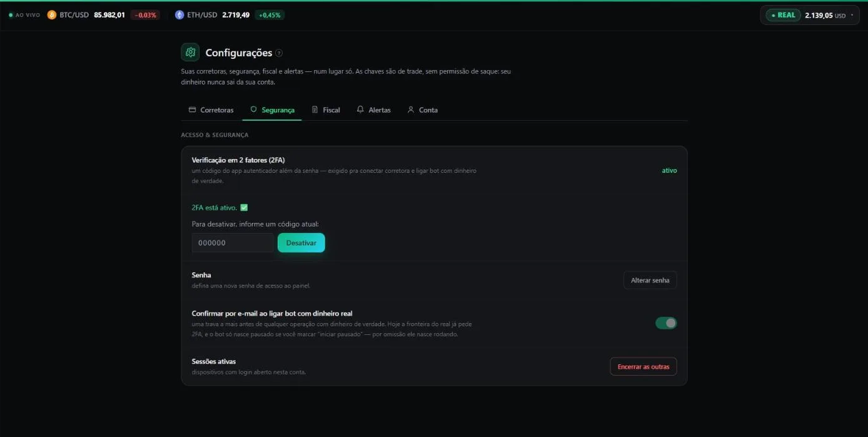The image size is (868, 437).
Task: Switch to the Corretoras tab
Action: click(211, 110)
